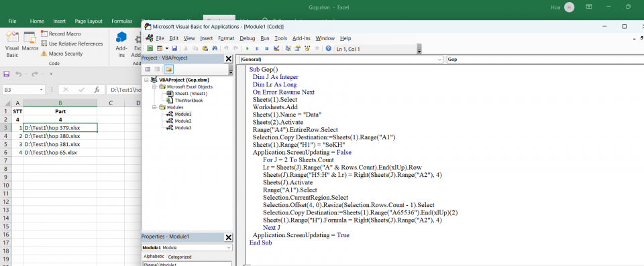Collapse VBAProject (Gop.xlsm) tree node
The image size is (644, 266).
point(147,80)
